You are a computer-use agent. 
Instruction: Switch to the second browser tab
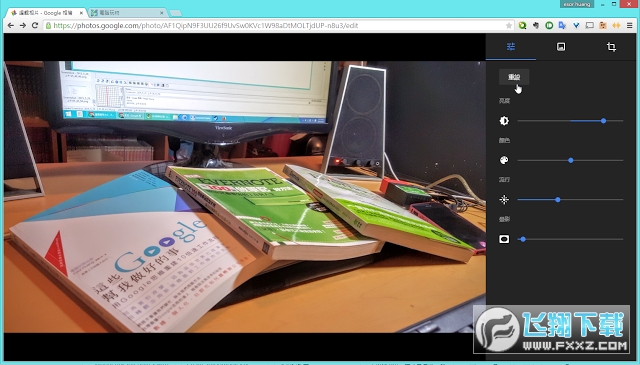[x=127, y=13]
